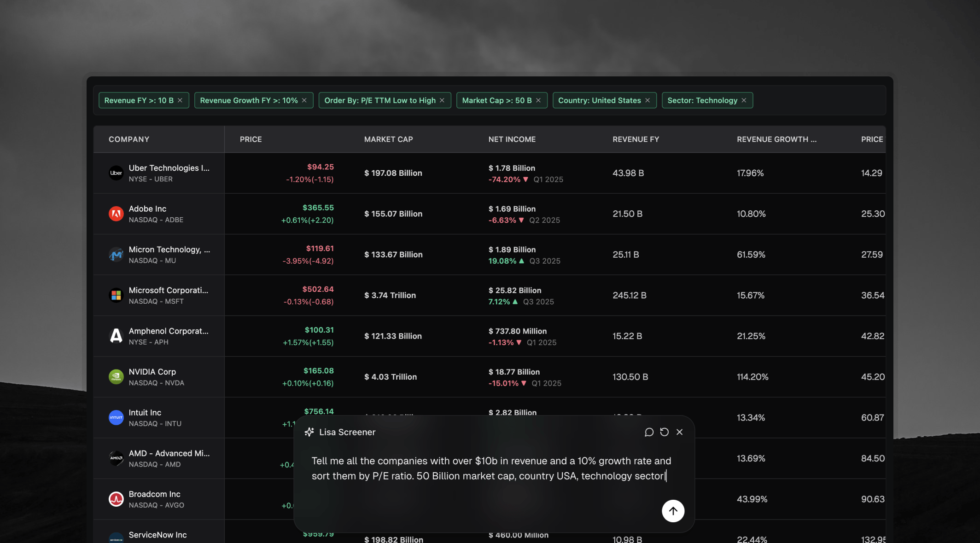The height and width of the screenshot is (543, 980).
Task: Click Broadcom's 43.99% growth value
Action: coord(752,499)
